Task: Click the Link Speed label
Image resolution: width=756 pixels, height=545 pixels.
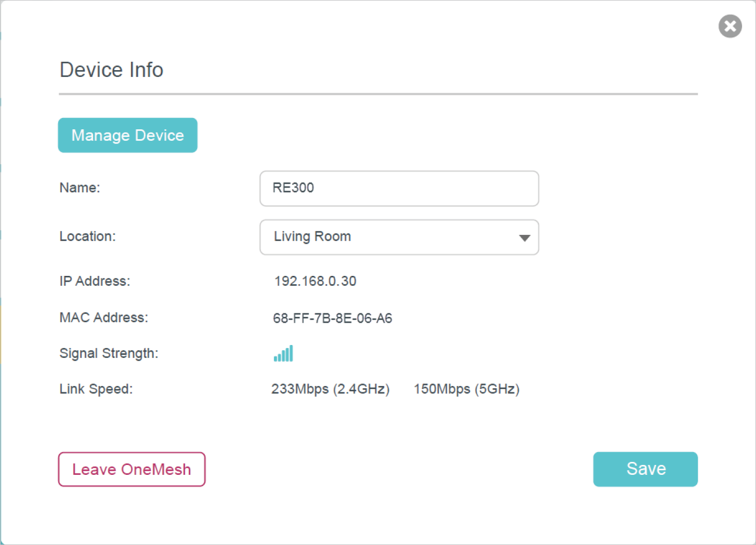Action: [x=96, y=389]
